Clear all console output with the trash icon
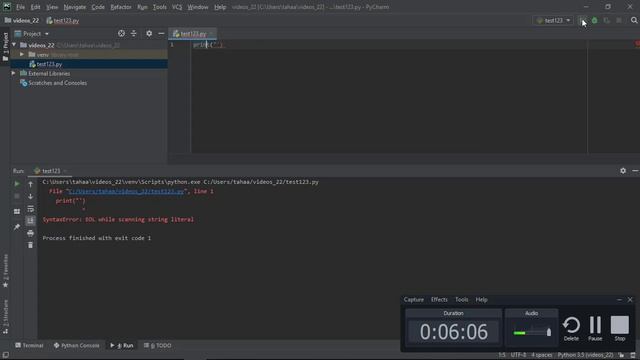640x360 pixels. pos(31,245)
